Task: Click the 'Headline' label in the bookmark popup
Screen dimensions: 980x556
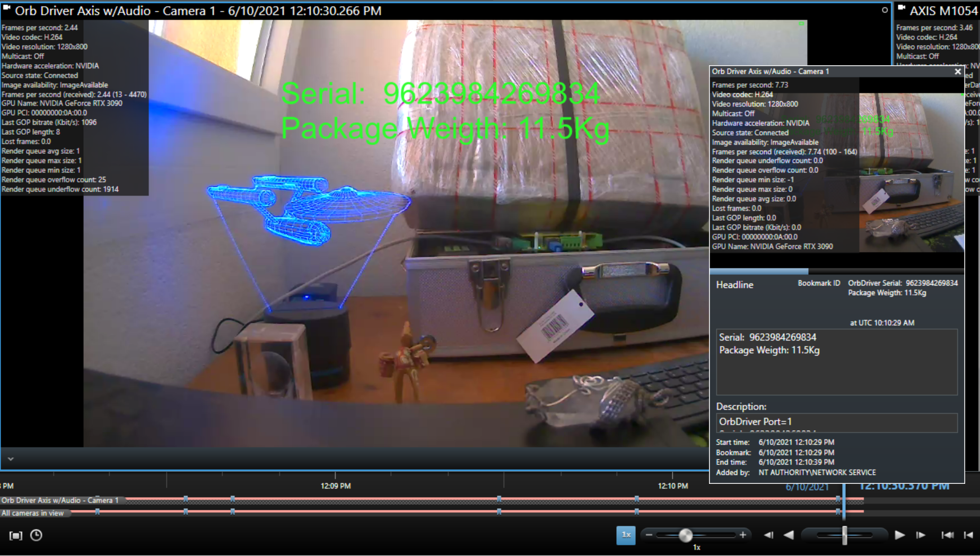Action: pos(734,285)
